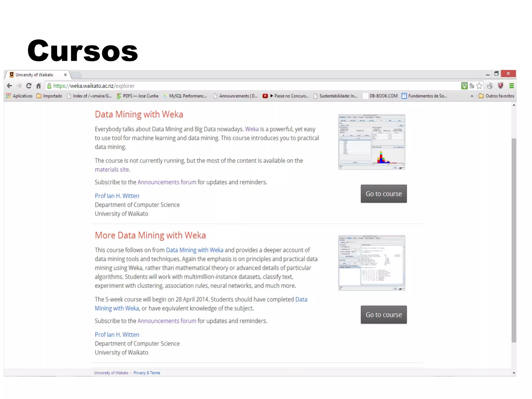
Task: Open a new tab next to University of Waikato
Action: (77, 75)
